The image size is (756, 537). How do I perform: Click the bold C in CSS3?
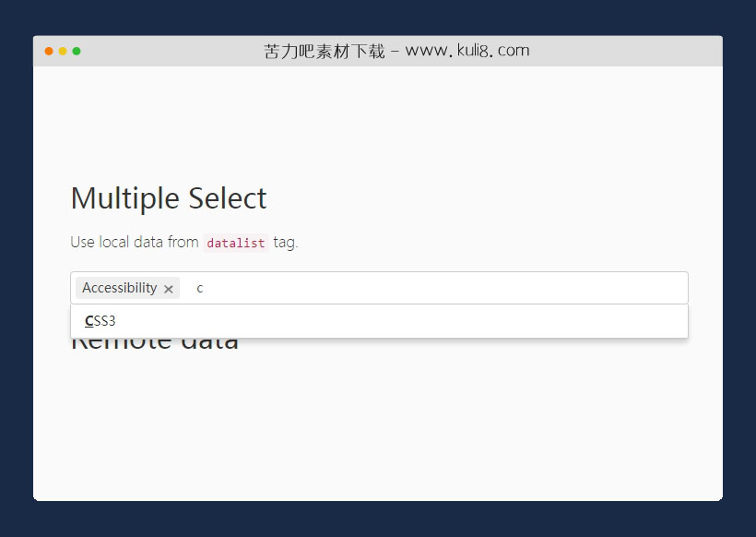pos(88,321)
